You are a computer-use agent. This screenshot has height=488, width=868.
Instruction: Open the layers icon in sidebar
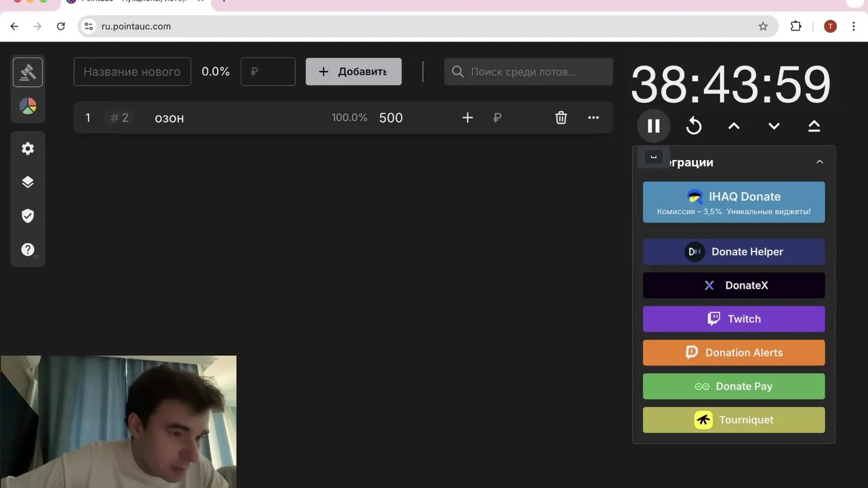(x=28, y=182)
